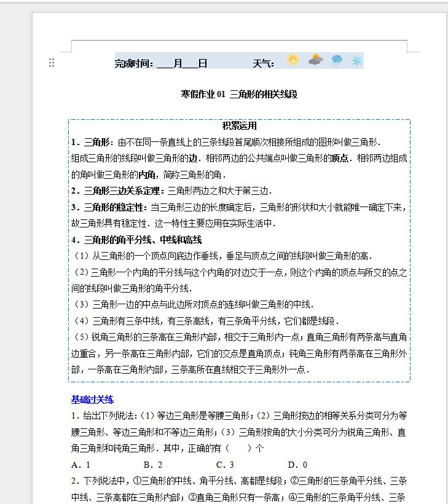Screen dimensions: 448x504
Task: Click the snowflake weather icon
Action: [356, 60]
